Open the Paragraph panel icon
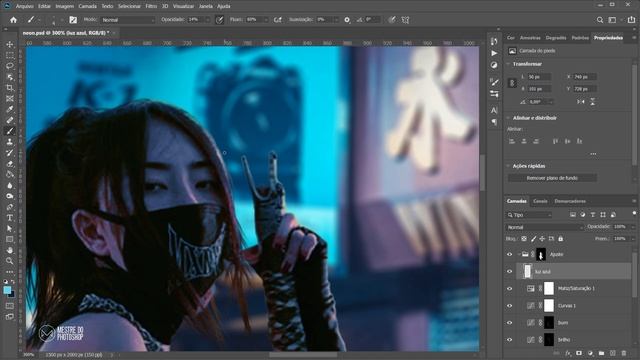The height and width of the screenshot is (360, 640). 494,122
